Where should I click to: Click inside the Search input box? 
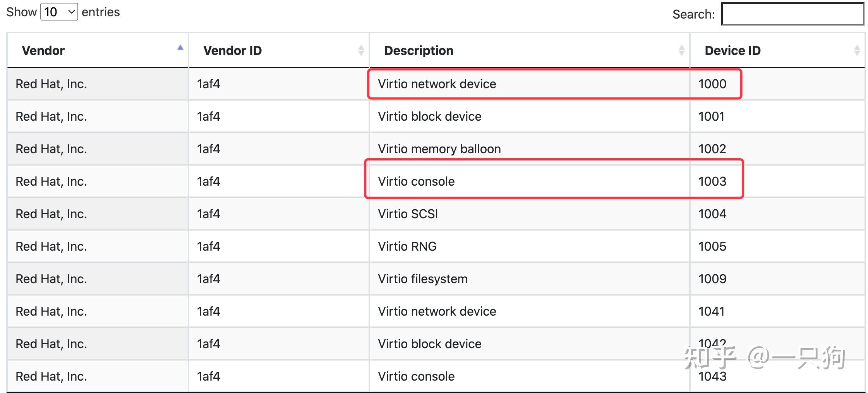pos(792,14)
